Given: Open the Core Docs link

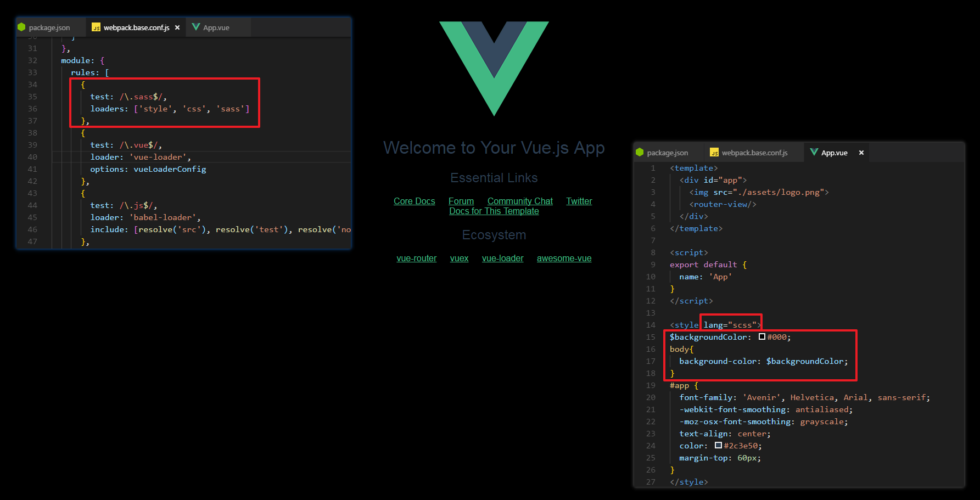Looking at the screenshot, I should tap(415, 201).
